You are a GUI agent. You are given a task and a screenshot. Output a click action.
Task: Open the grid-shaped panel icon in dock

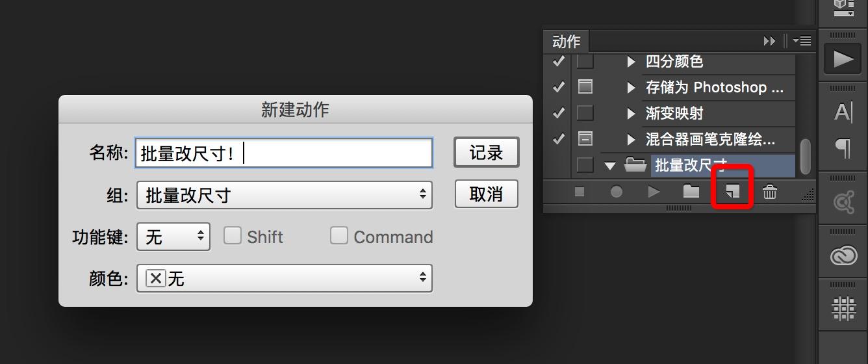(x=843, y=307)
